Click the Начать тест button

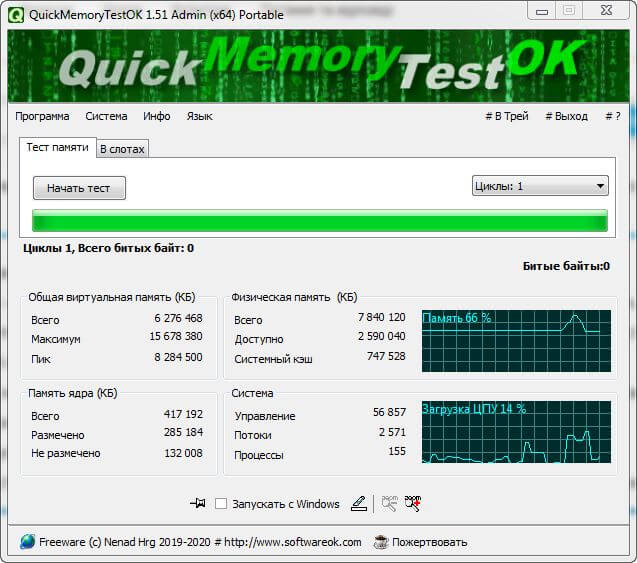[79, 188]
